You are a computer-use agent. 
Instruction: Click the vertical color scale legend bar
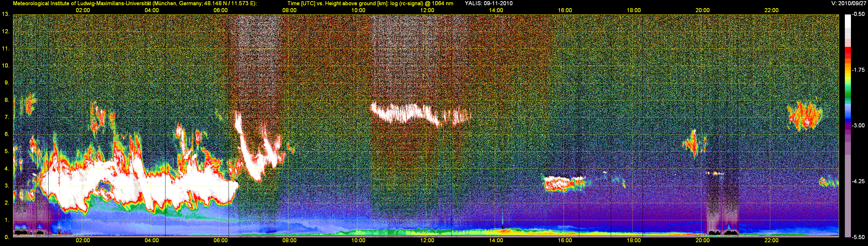click(848, 126)
